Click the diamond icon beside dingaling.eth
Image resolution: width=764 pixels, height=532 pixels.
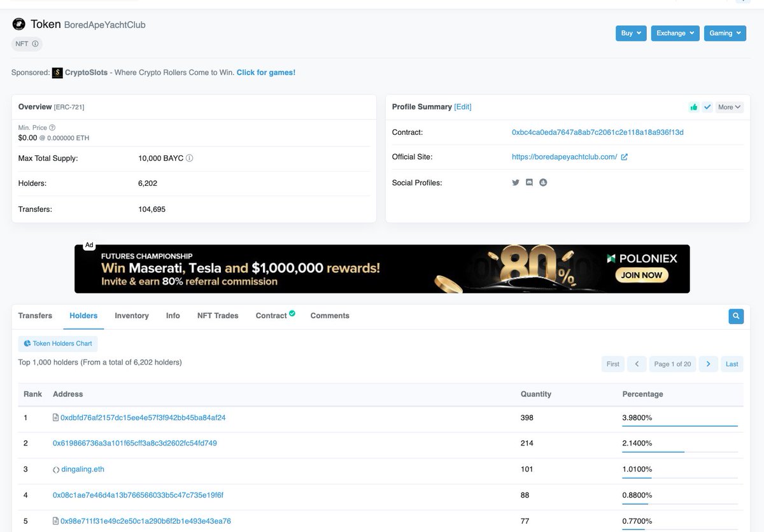click(x=57, y=469)
